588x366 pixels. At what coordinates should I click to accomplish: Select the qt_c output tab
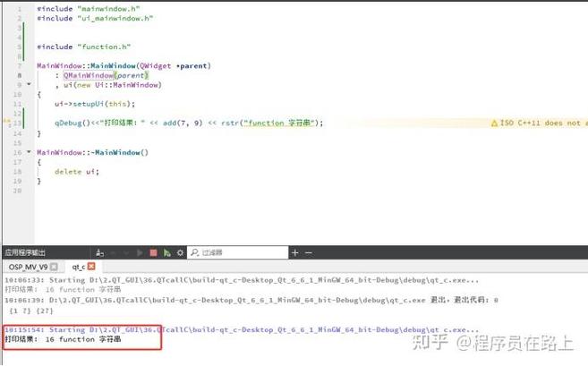click(x=78, y=267)
